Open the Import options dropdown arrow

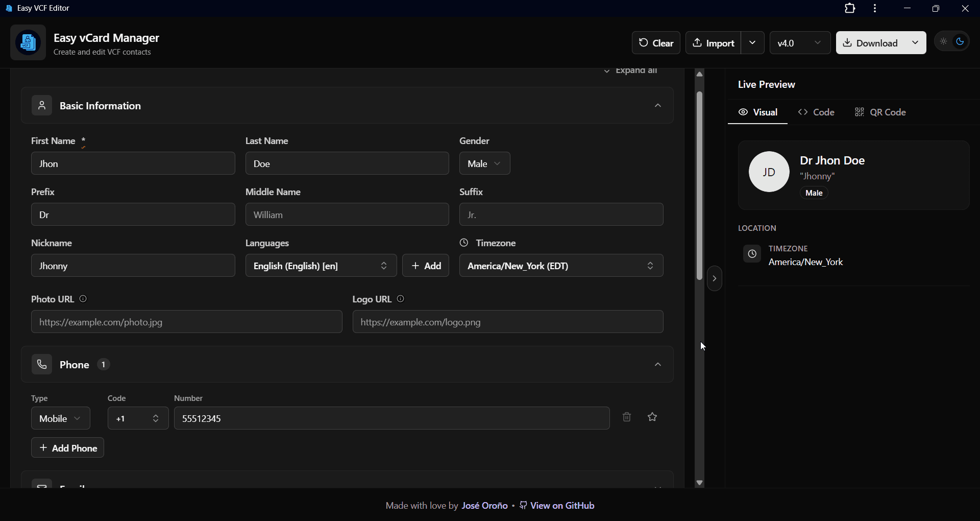(753, 43)
